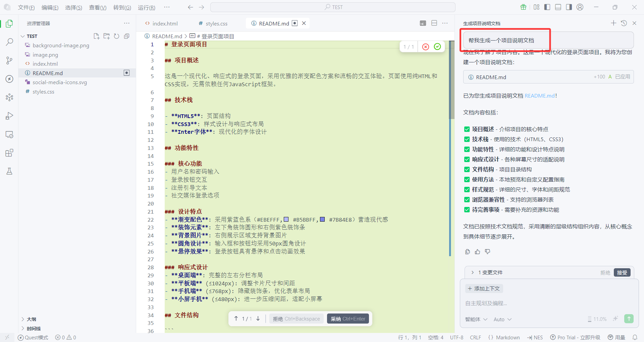Click 接受 to accept file changes

(622, 272)
